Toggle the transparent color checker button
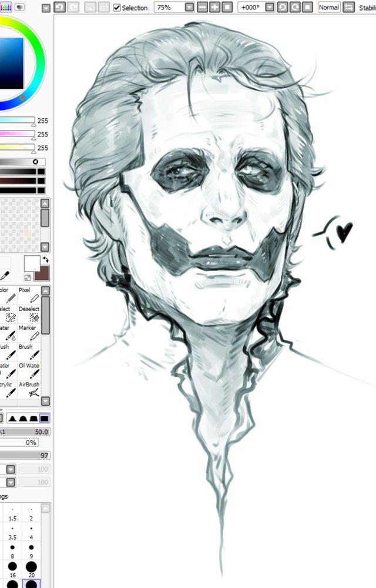The height and width of the screenshot is (588, 376). coord(28,278)
